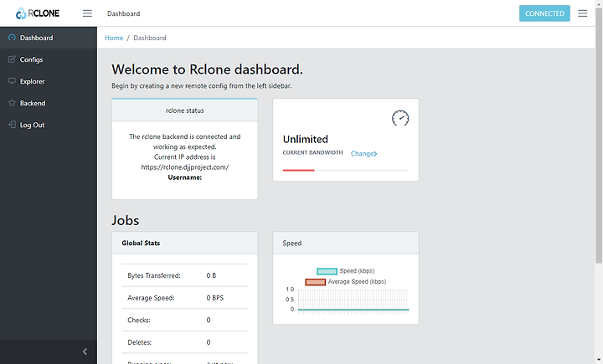Click the Checks: row label
This screenshot has width=603, height=364.
click(139, 320)
